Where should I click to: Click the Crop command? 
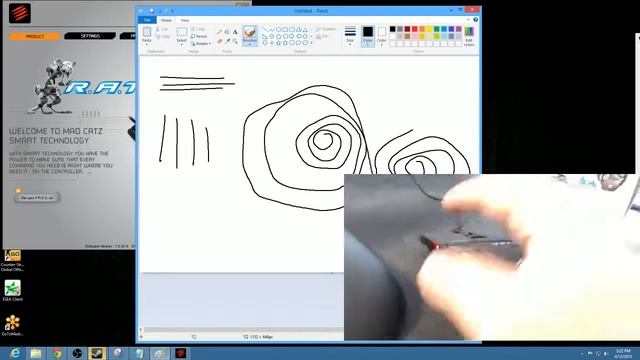pyautogui.click(x=198, y=29)
